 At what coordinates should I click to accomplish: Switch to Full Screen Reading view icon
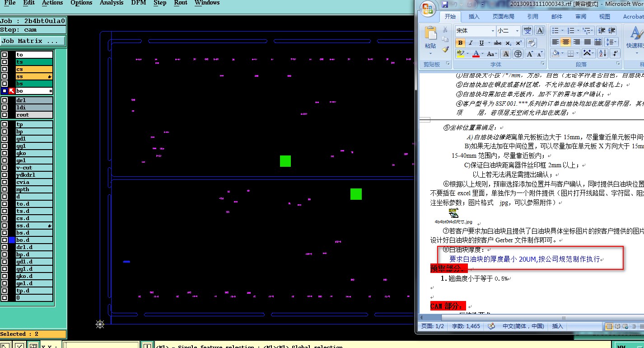click(618, 326)
